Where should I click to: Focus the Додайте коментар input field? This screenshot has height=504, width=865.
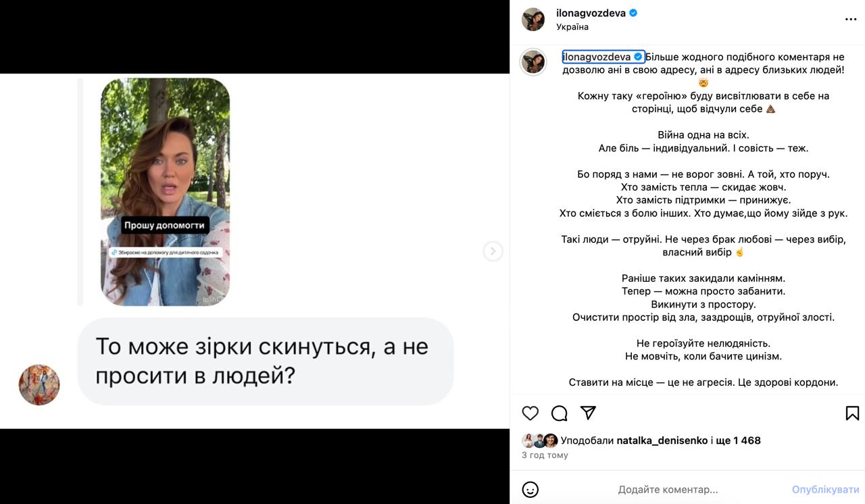pyautogui.click(x=668, y=490)
